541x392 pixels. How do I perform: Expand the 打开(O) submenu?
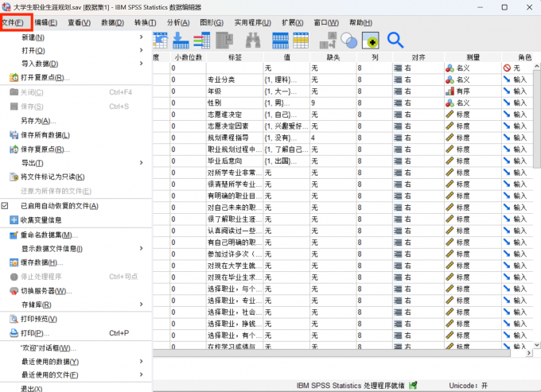141,50
